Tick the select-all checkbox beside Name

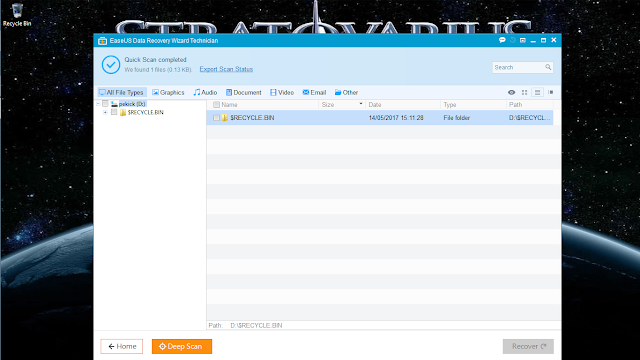click(x=216, y=105)
